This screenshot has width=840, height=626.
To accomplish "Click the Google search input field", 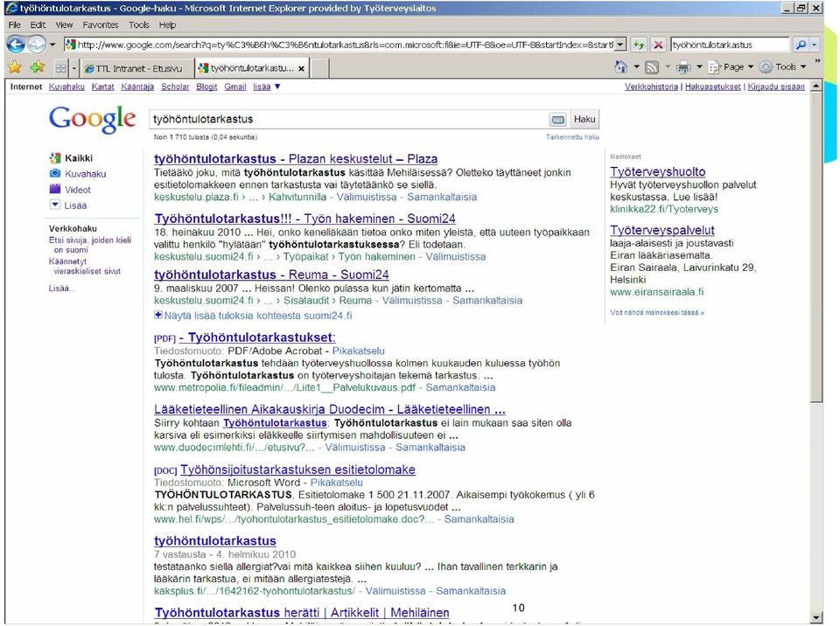I will (x=349, y=120).
